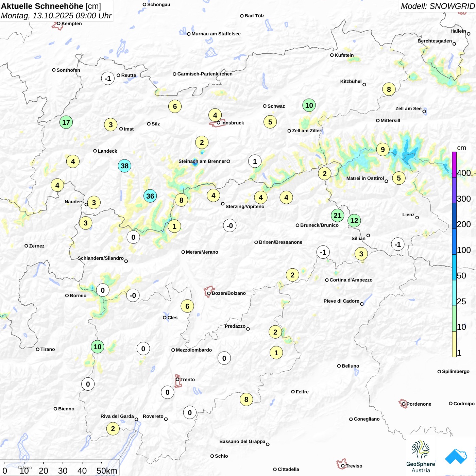This screenshot has height=476, width=476.
Task: Click the Pordenone city label
Action: tap(419, 404)
